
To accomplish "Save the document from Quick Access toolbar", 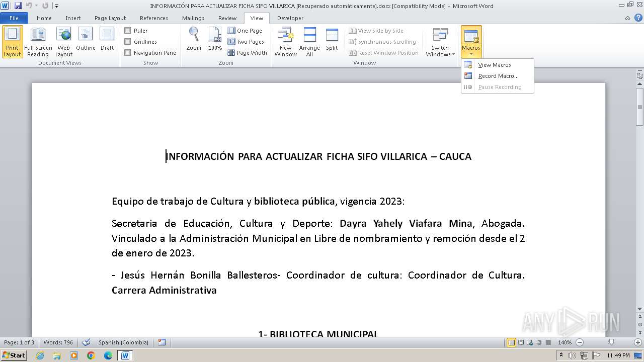I will click(18, 6).
